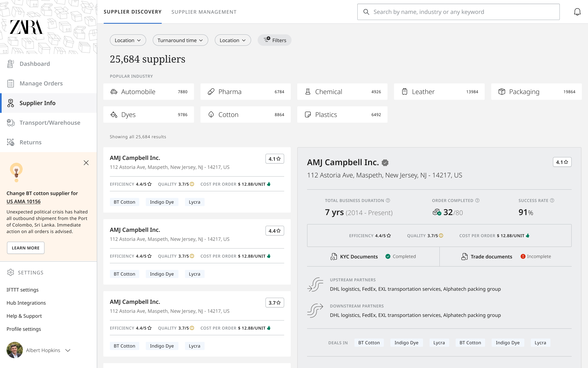Switch to Supplier Management tab
The height and width of the screenshot is (368, 588).
(204, 12)
